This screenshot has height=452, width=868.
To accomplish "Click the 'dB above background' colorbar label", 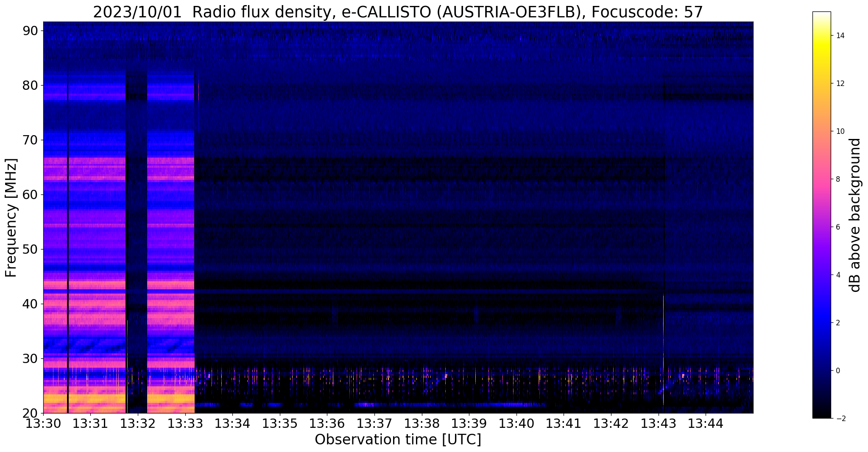I will click(855, 215).
